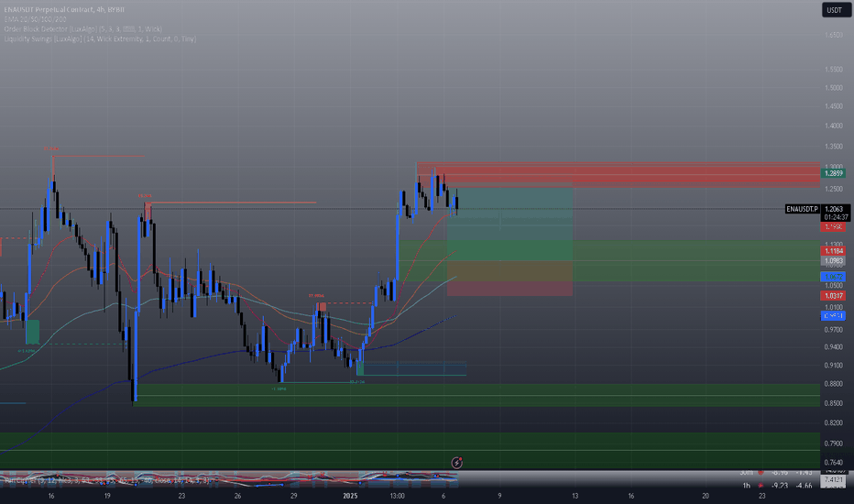
Task: Click the red 1.1184 price label
Action: 833,251
